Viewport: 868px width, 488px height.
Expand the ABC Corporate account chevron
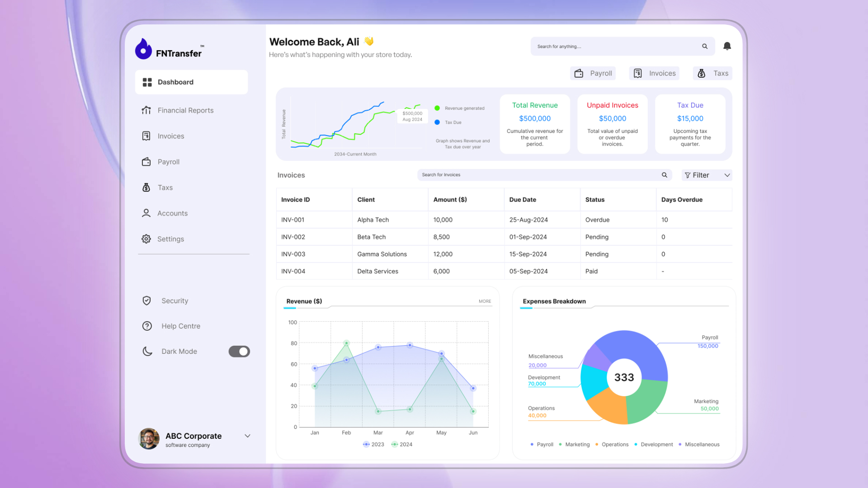click(x=247, y=436)
